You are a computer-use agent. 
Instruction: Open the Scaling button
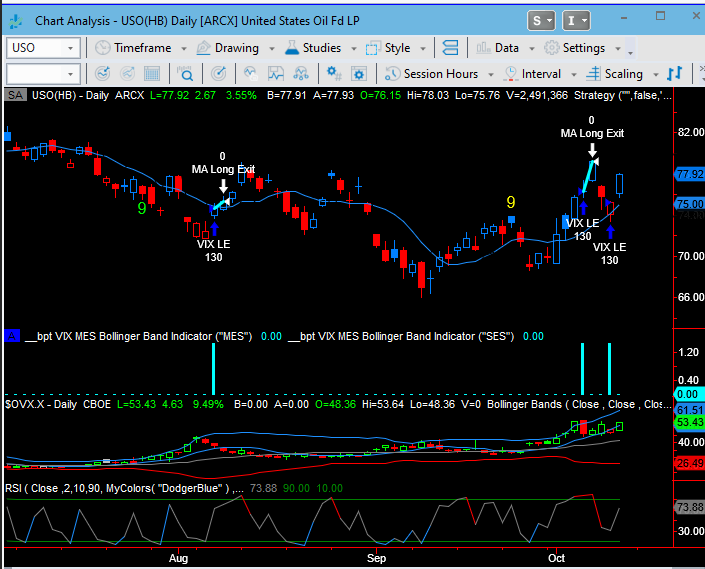pos(615,74)
